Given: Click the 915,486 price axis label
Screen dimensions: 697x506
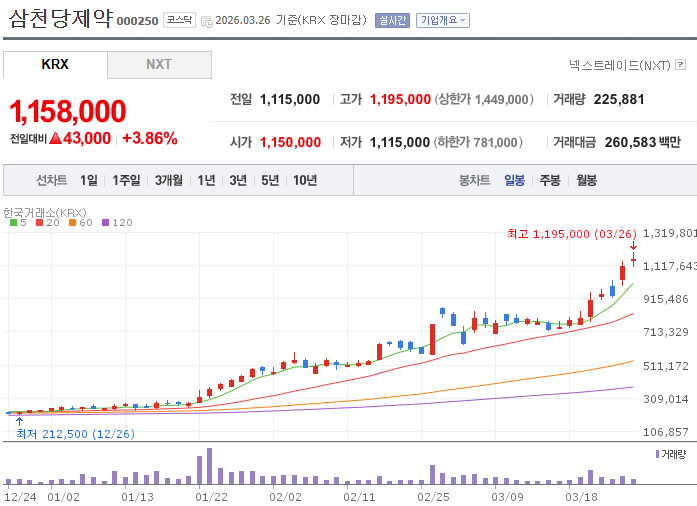Looking at the screenshot, I should click(x=666, y=299).
